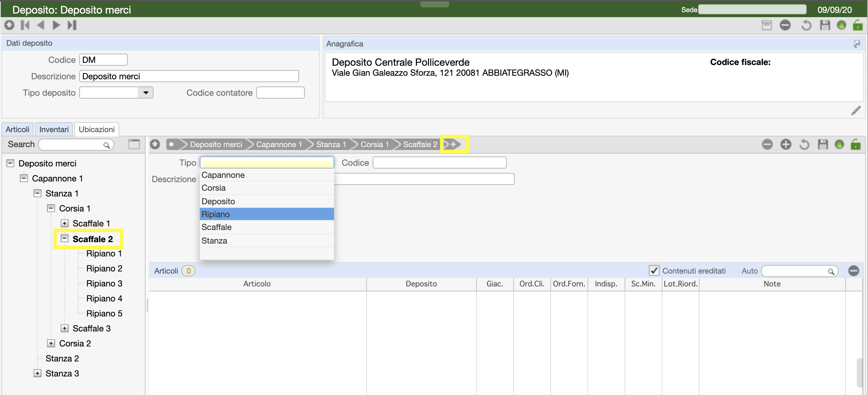Click the archive box icon in top-right toolbar
The image size is (868, 395).
click(x=767, y=25)
